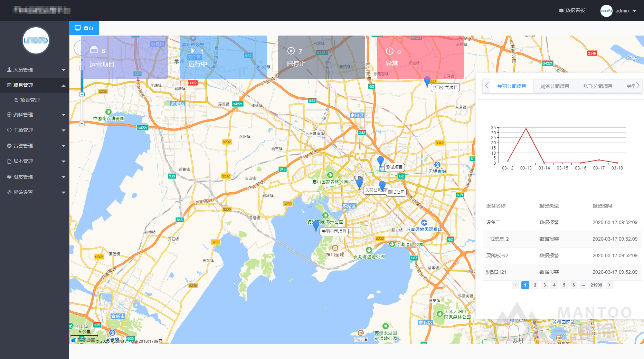The image size is (644, 359).
Task: Click the tab scroll left arrow
Action: (x=487, y=86)
